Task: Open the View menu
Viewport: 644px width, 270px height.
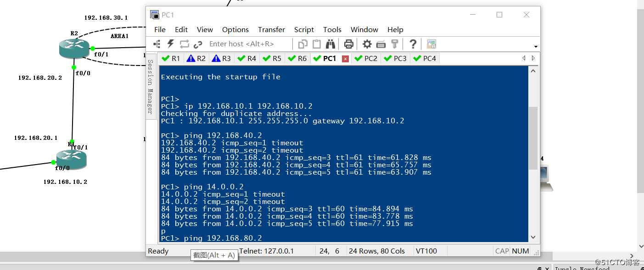Action: (x=205, y=29)
